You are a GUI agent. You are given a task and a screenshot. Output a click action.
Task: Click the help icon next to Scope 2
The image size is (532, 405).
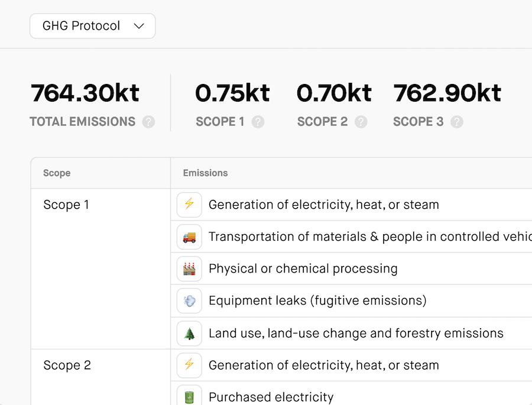pyautogui.click(x=361, y=122)
